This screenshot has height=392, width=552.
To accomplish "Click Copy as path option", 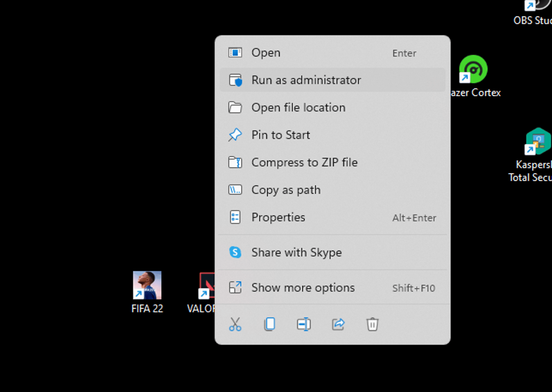I will 332,190.
